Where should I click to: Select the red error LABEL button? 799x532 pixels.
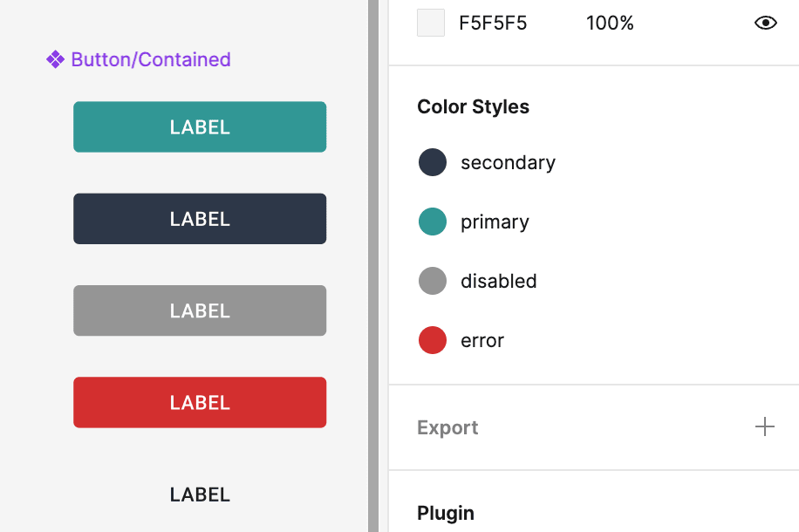(200, 402)
